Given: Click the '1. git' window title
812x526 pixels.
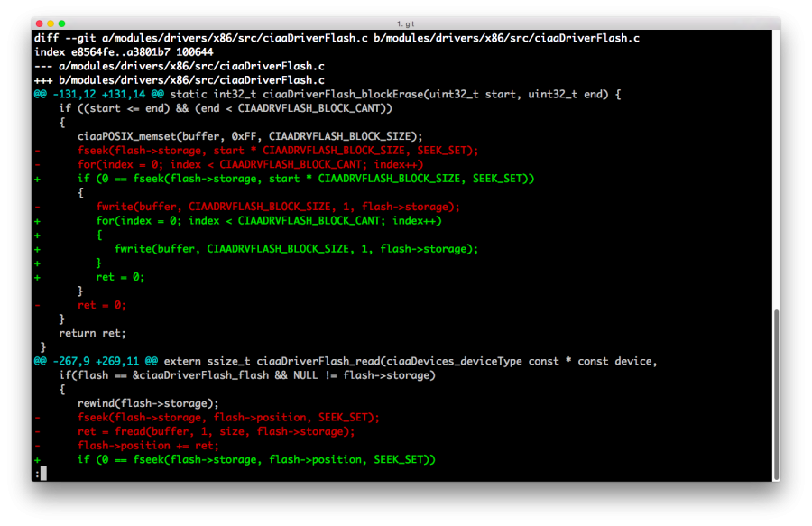Looking at the screenshot, I should [x=405, y=23].
